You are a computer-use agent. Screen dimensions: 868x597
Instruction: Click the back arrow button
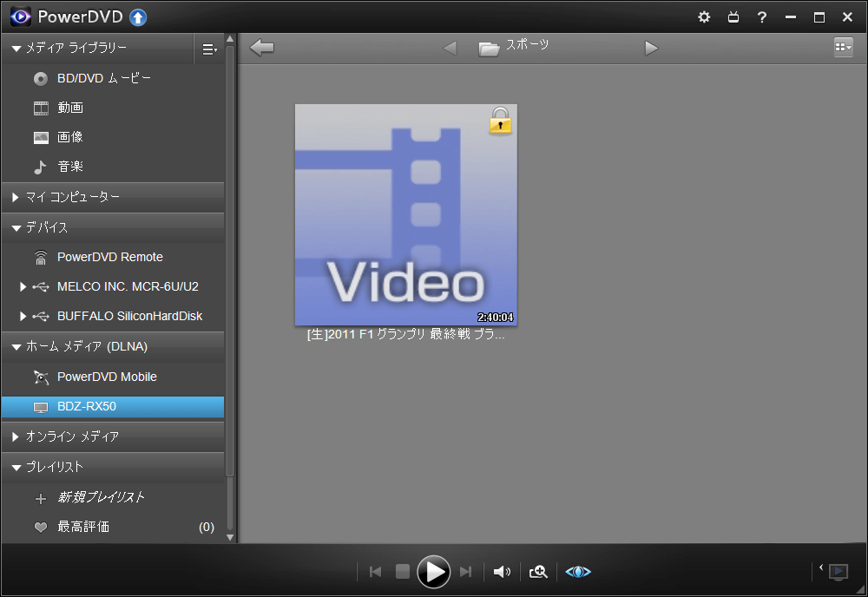(x=262, y=48)
